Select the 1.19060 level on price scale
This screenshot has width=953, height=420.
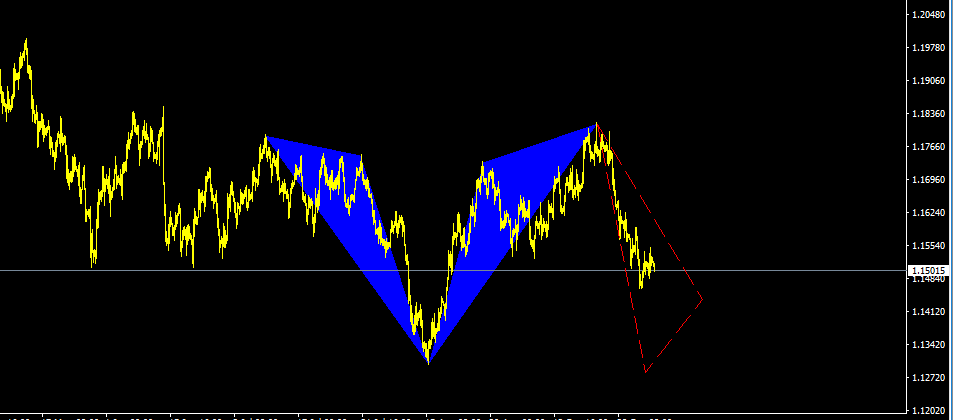click(x=929, y=80)
